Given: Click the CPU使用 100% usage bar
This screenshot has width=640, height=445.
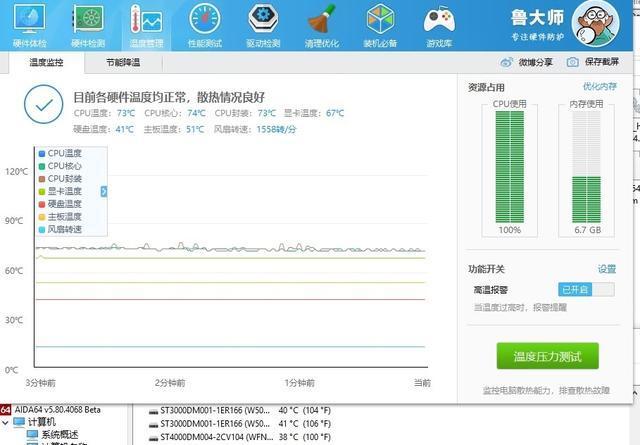Looking at the screenshot, I should coord(509,167).
